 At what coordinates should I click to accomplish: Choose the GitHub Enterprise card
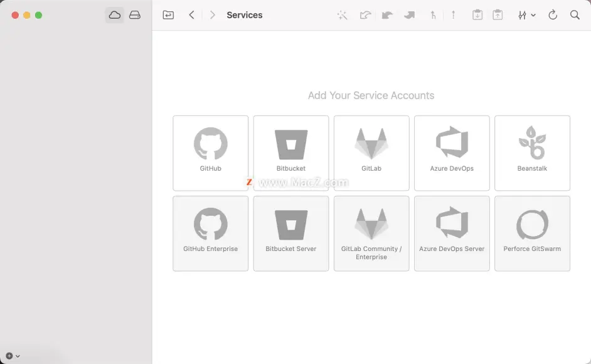point(210,233)
